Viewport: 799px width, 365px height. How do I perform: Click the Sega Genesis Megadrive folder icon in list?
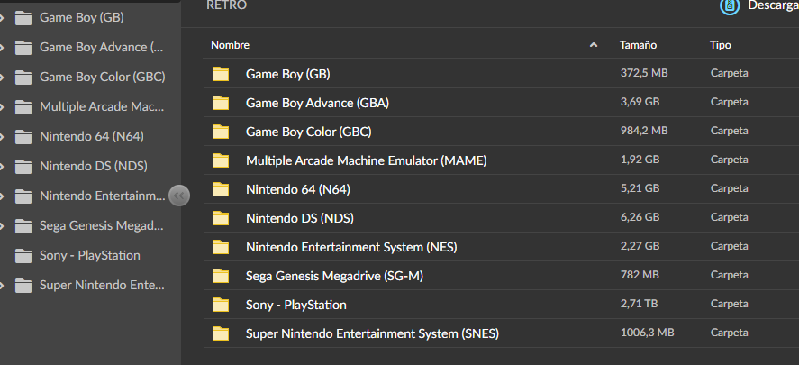pyautogui.click(x=221, y=276)
